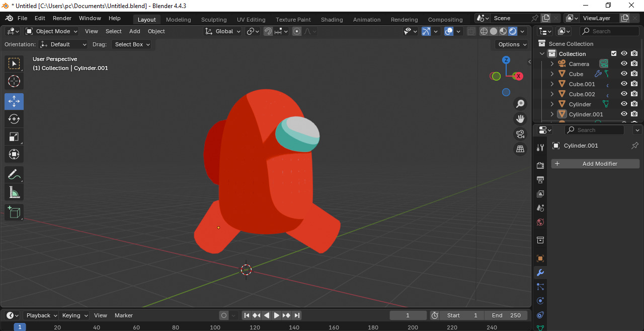The width and height of the screenshot is (644, 331).
Task: Open the View Layer properties tab
Action: [x=540, y=194]
